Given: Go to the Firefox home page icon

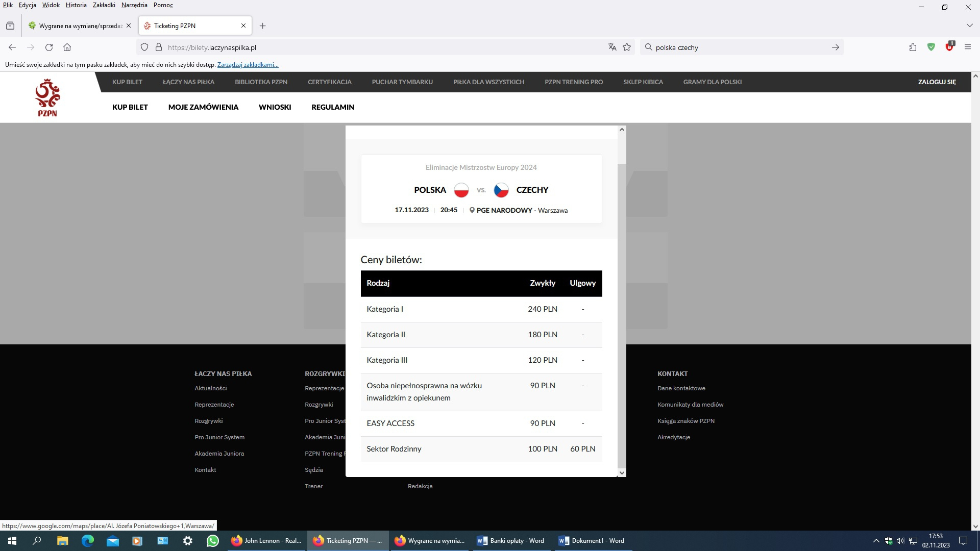Looking at the screenshot, I should tap(67, 47).
